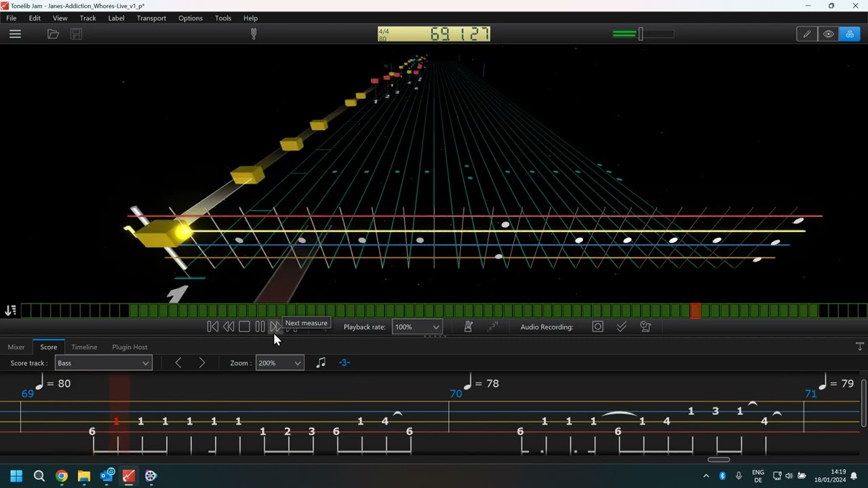Open the Plugin Host tab

pos(130,347)
